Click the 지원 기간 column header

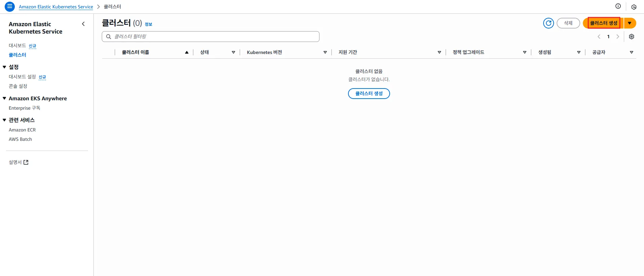click(x=348, y=52)
